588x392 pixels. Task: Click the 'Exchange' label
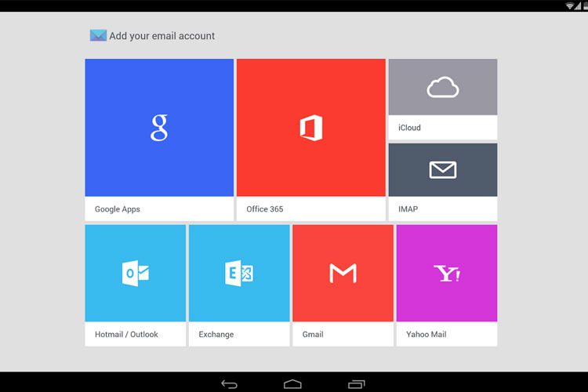click(216, 335)
